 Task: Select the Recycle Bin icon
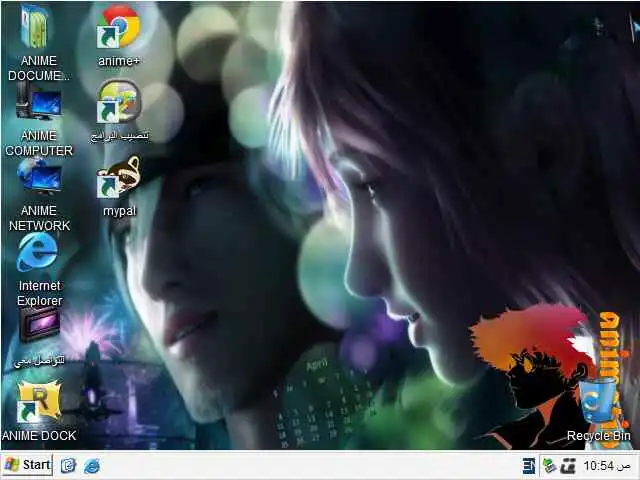597,401
